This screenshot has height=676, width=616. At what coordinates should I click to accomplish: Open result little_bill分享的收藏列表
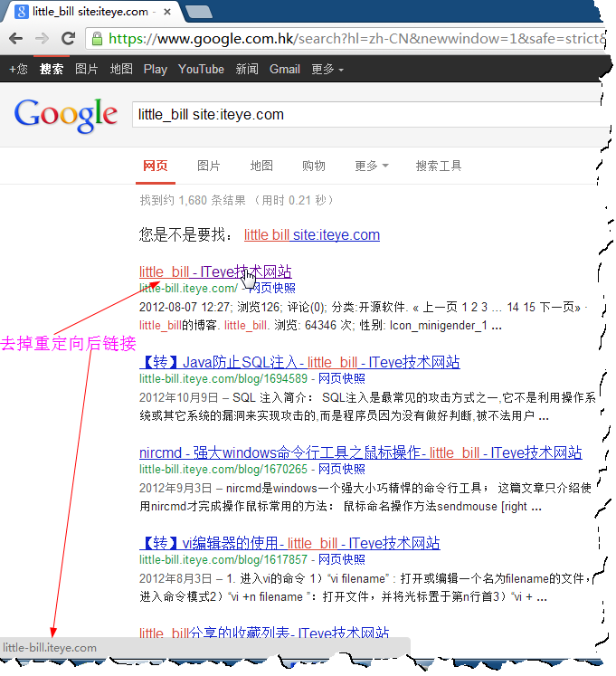click(x=264, y=633)
